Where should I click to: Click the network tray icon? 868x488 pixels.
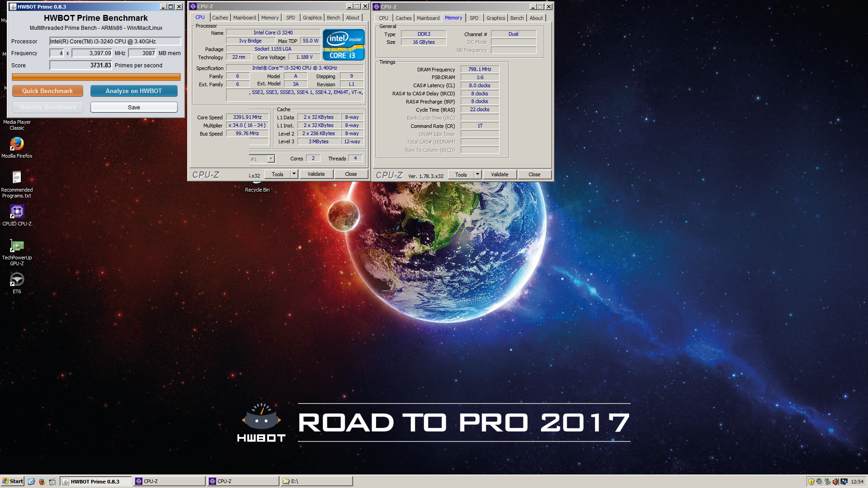pyautogui.click(x=844, y=482)
